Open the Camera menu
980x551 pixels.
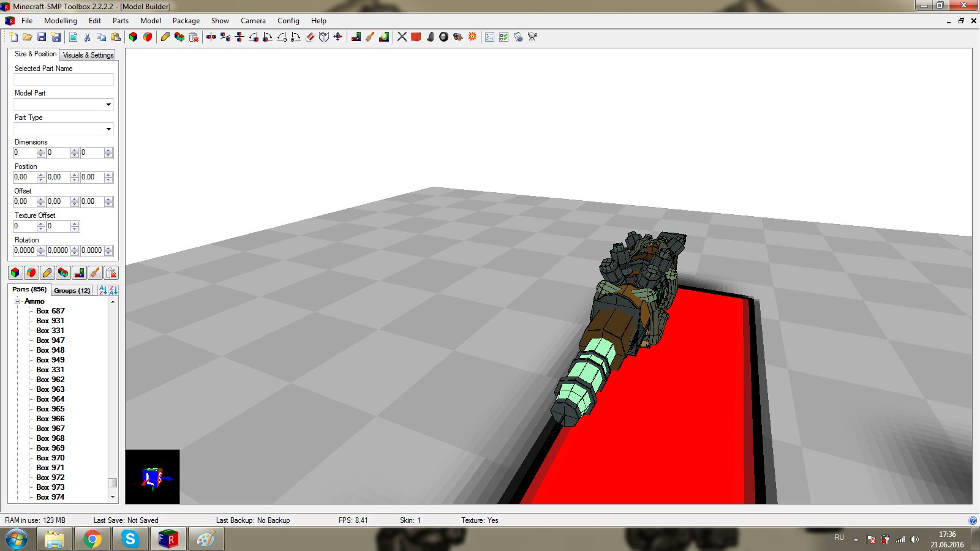[253, 21]
